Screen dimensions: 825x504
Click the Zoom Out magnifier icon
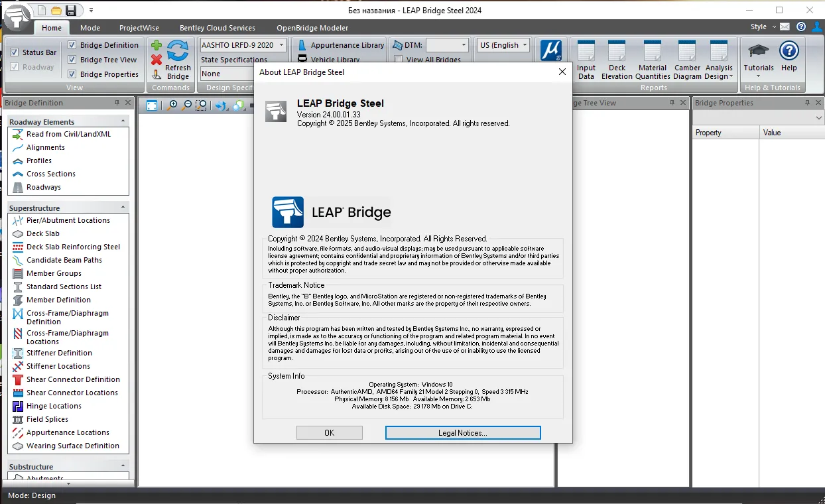click(x=187, y=105)
